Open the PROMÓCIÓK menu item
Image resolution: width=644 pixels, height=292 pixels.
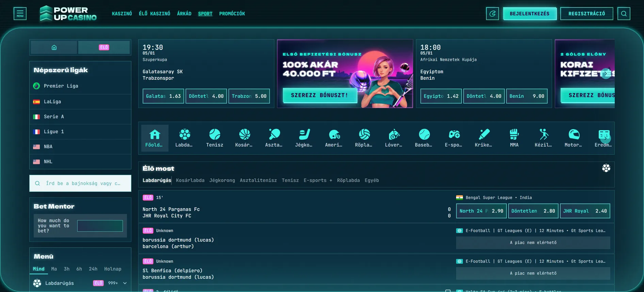coord(232,14)
